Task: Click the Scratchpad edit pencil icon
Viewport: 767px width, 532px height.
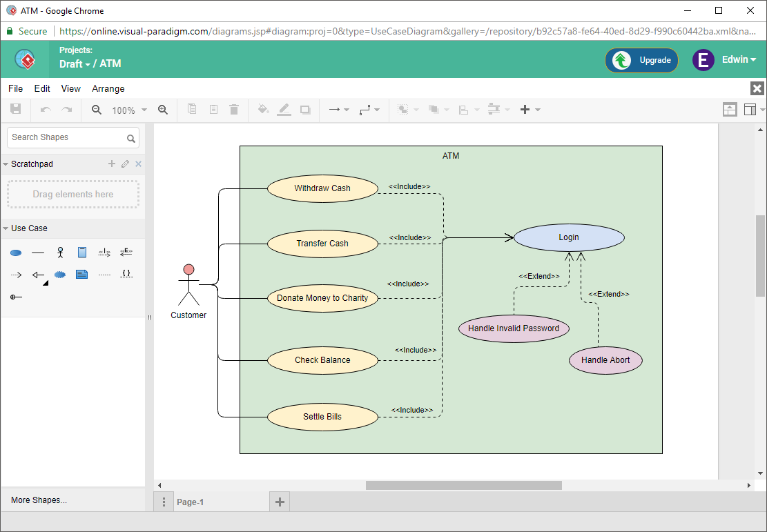Action: pos(125,164)
